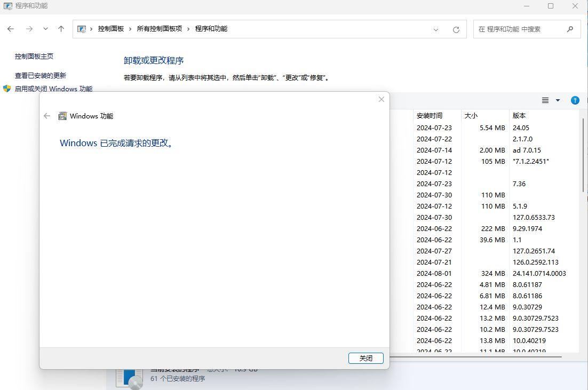Open the view options dropdown arrow
This screenshot has height=390, width=588.
point(558,100)
